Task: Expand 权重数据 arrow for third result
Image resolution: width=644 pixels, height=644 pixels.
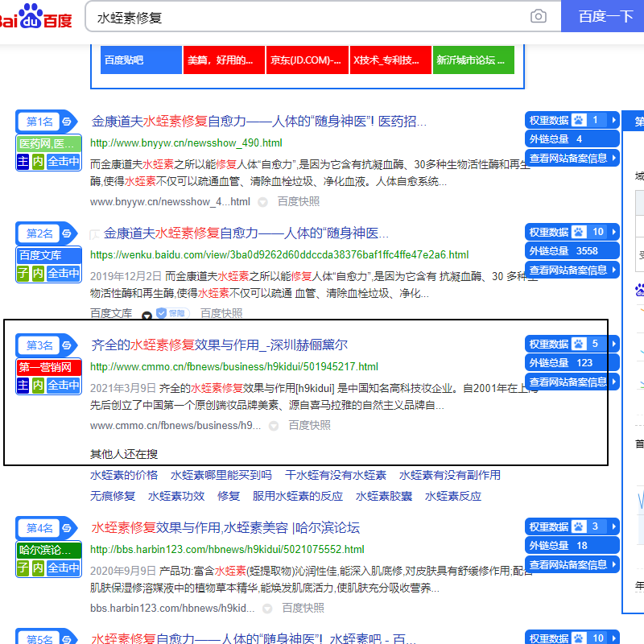Action: (614, 344)
